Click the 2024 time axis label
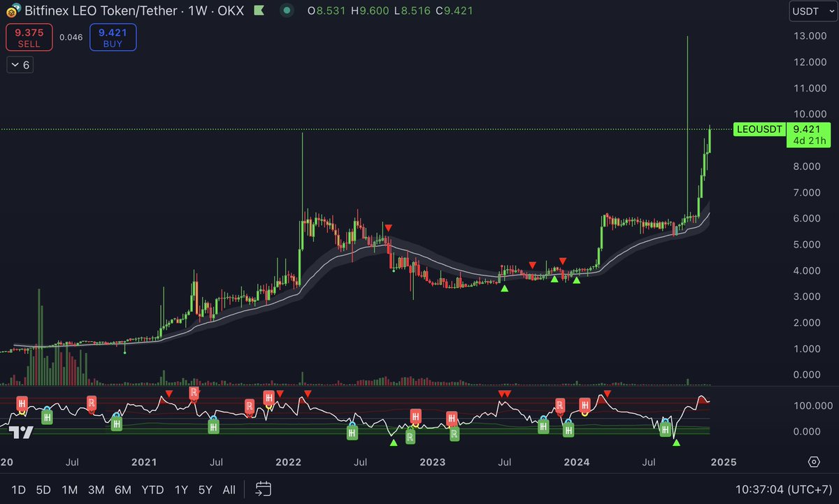 [x=577, y=462]
